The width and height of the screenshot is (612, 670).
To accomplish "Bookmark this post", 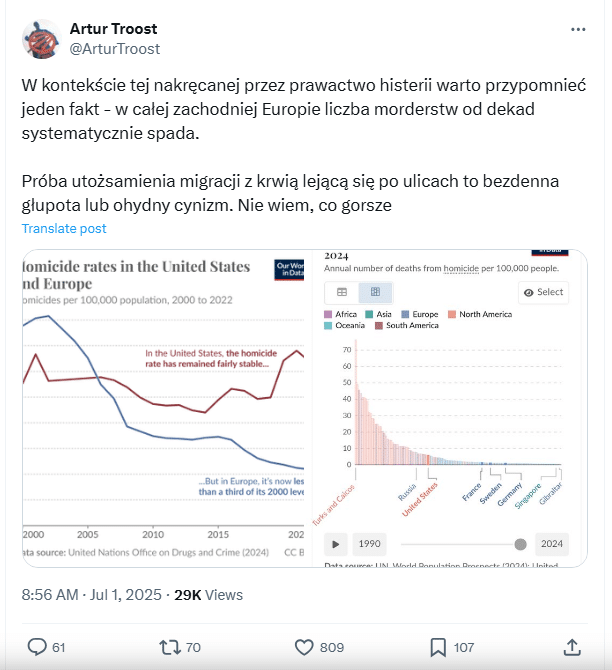I will pyautogui.click(x=437, y=647).
